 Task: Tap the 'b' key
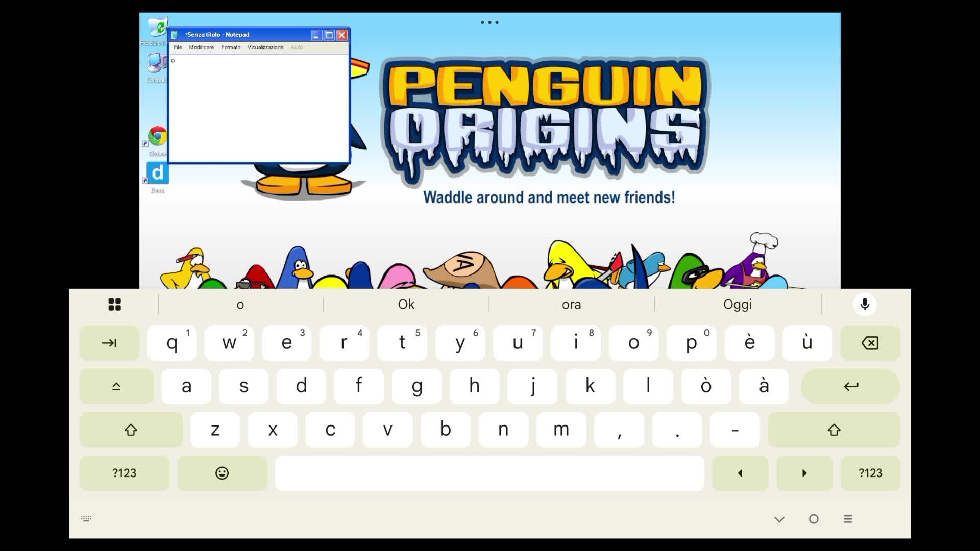click(x=446, y=430)
